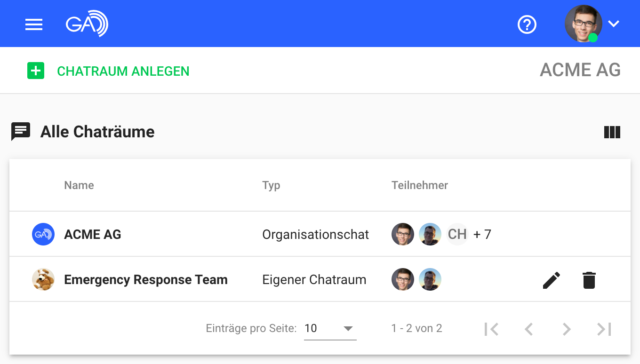Click the green plus icon to add chatroom
640x364 pixels.
[35, 71]
